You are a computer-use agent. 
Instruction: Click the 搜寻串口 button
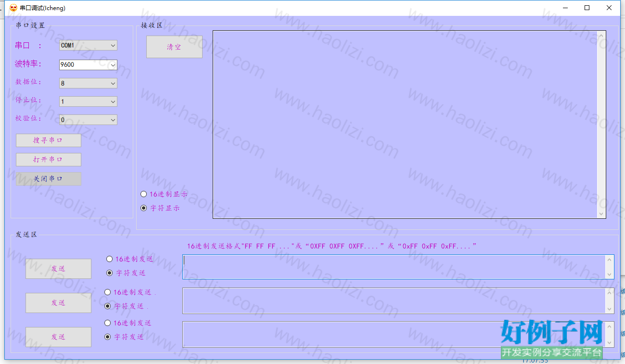49,140
